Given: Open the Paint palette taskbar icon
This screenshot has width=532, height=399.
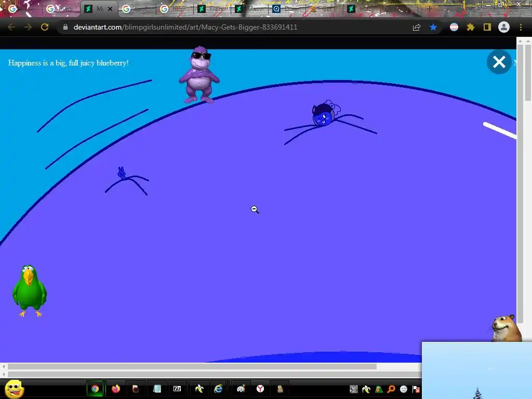Looking at the screenshot, I should point(241,389).
